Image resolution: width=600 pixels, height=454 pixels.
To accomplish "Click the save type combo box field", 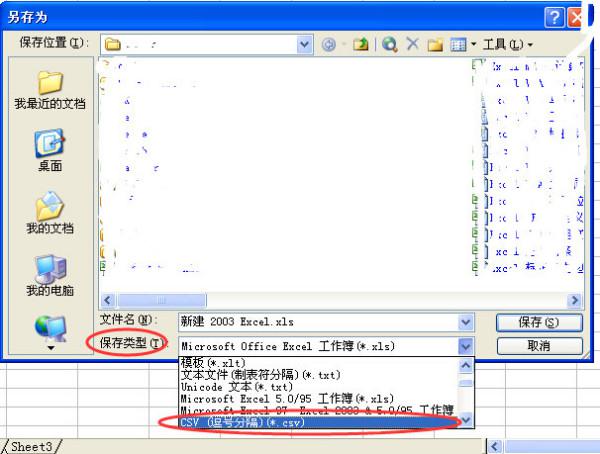I will [318, 346].
